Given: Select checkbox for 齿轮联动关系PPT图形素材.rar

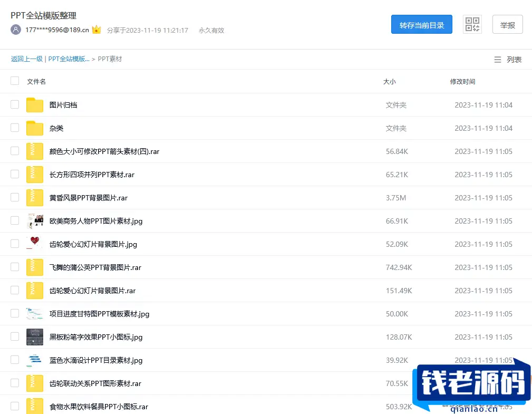Looking at the screenshot, I should [x=15, y=383].
